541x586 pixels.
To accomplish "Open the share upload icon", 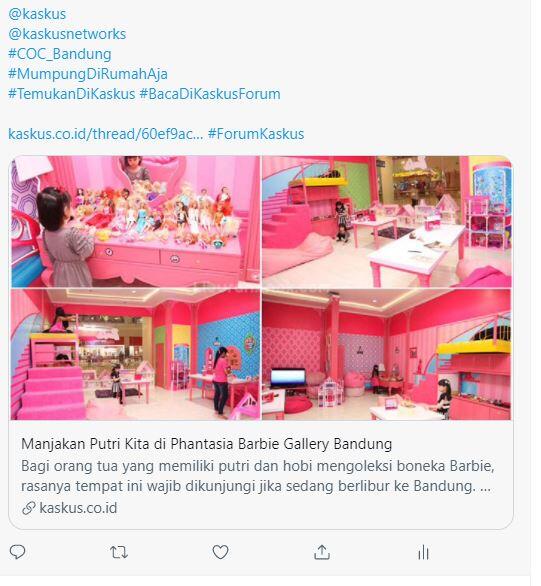I will (322, 552).
